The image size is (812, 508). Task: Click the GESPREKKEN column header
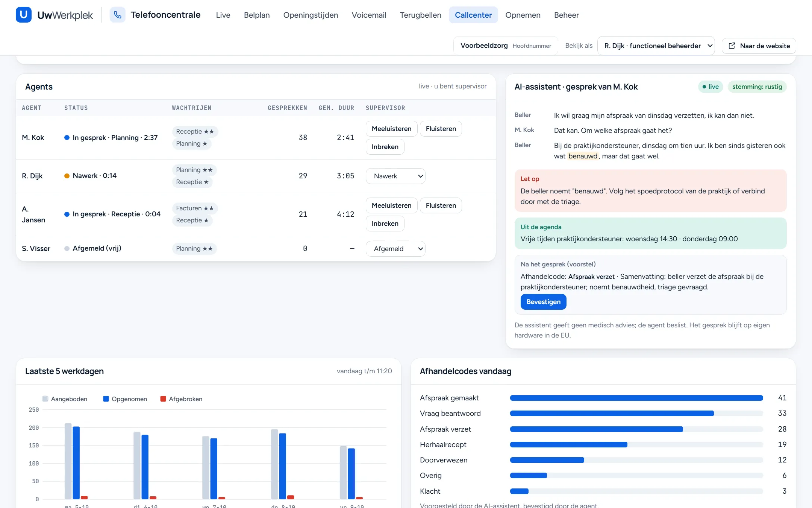point(288,108)
